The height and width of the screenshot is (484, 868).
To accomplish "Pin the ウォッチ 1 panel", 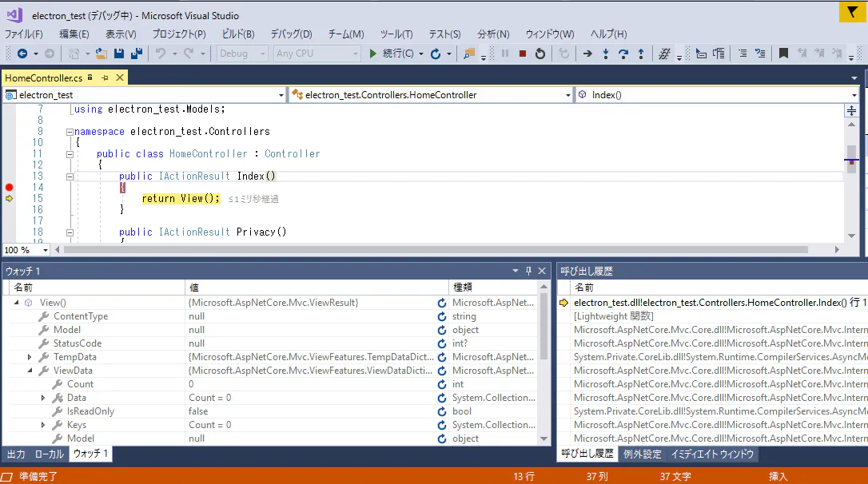I will tap(528, 271).
